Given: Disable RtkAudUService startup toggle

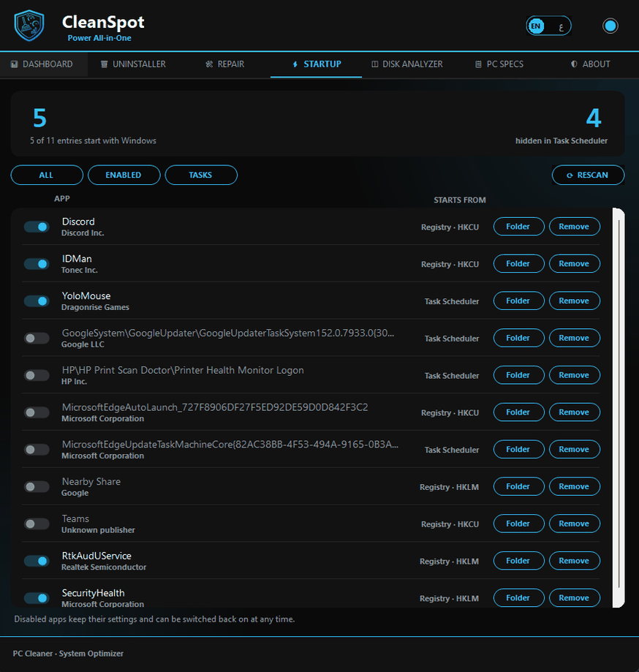Looking at the screenshot, I should click(37, 561).
